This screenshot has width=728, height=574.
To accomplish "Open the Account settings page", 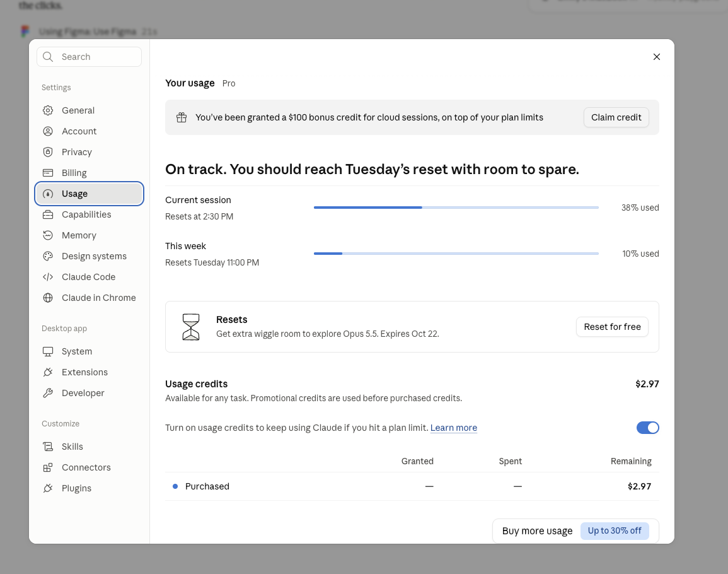I will pos(89,131).
